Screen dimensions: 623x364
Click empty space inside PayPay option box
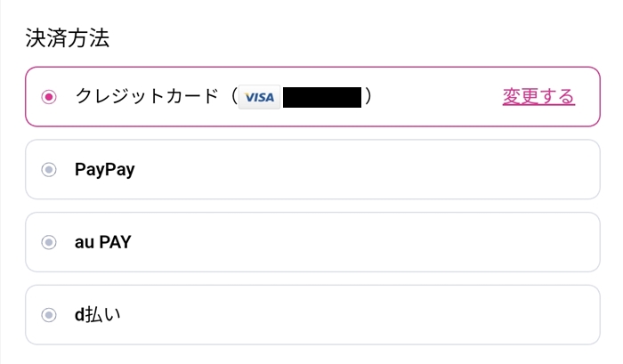click(356, 169)
